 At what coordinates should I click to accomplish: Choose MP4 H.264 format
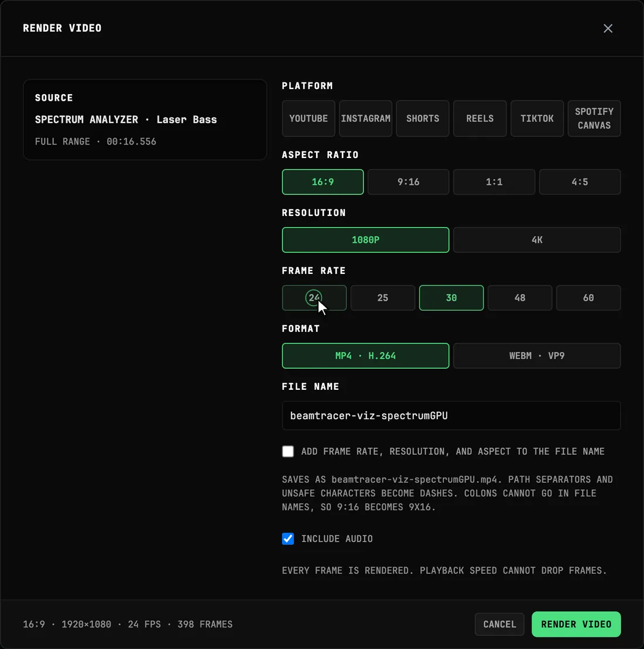coord(365,356)
